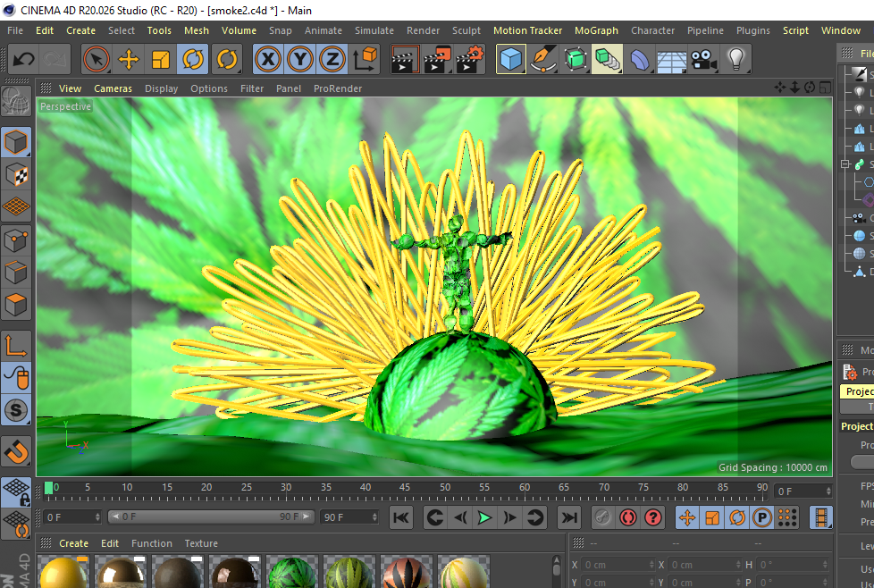Click the MoGraph Cloner array icon
This screenshot has width=874, height=588.
[x=608, y=59]
